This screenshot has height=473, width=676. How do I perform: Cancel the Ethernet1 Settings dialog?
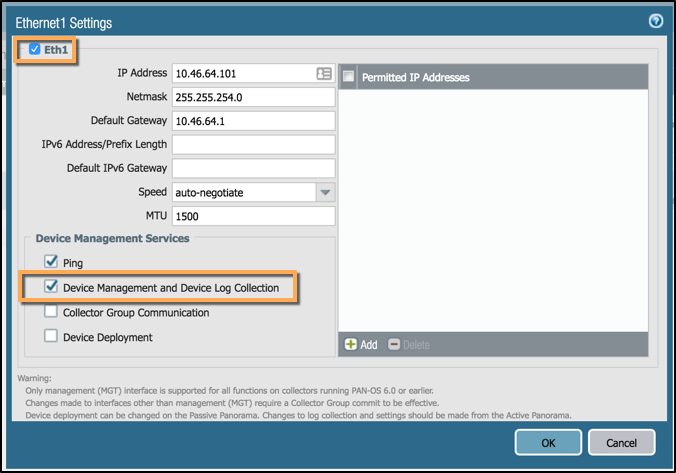pos(621,442)
